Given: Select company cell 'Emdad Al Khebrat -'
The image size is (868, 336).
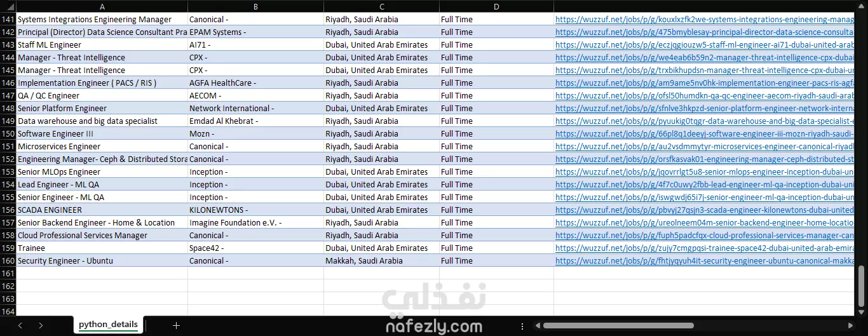Looking at the screenshot, I should pos(256,121).
